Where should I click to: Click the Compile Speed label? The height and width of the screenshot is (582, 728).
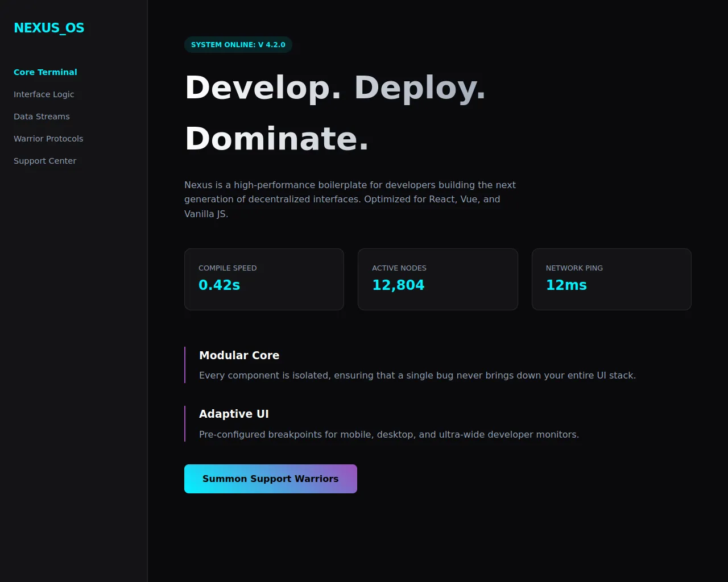coord(227,268)
